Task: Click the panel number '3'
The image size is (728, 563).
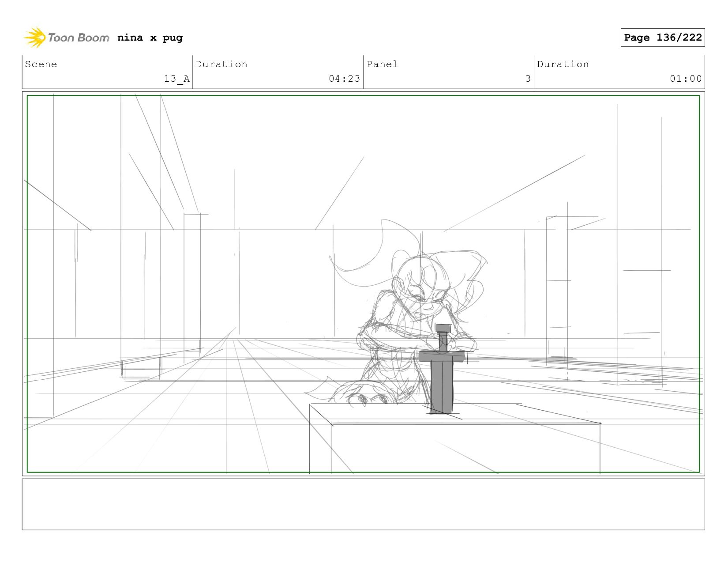Action: (528, 79)
